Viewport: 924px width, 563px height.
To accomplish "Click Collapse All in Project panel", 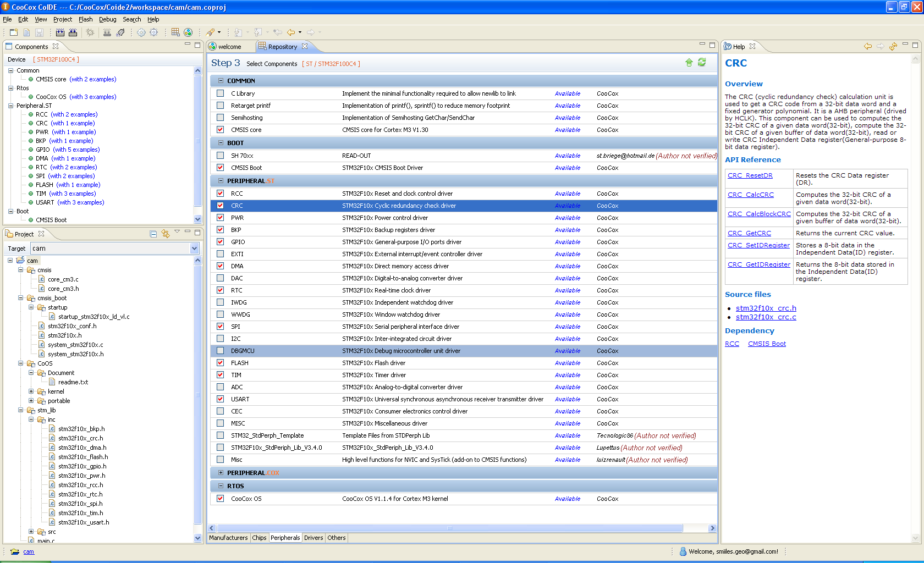I will click(153, 234).
